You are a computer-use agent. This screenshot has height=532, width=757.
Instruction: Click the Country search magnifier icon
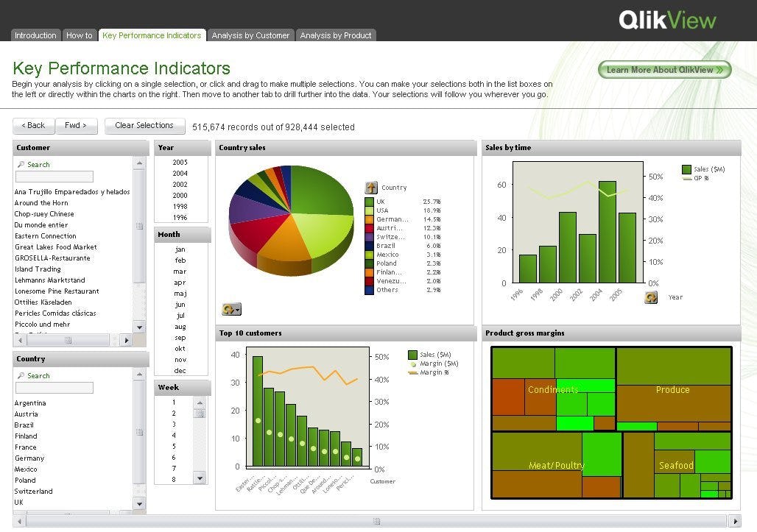coord(21,376)
